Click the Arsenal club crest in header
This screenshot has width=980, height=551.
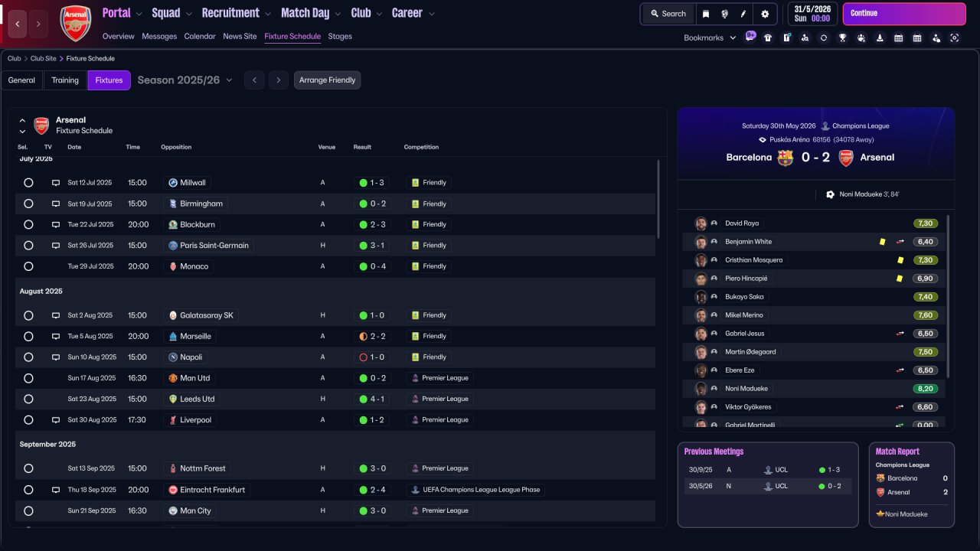pyautogui.click(x=75, y=24)
